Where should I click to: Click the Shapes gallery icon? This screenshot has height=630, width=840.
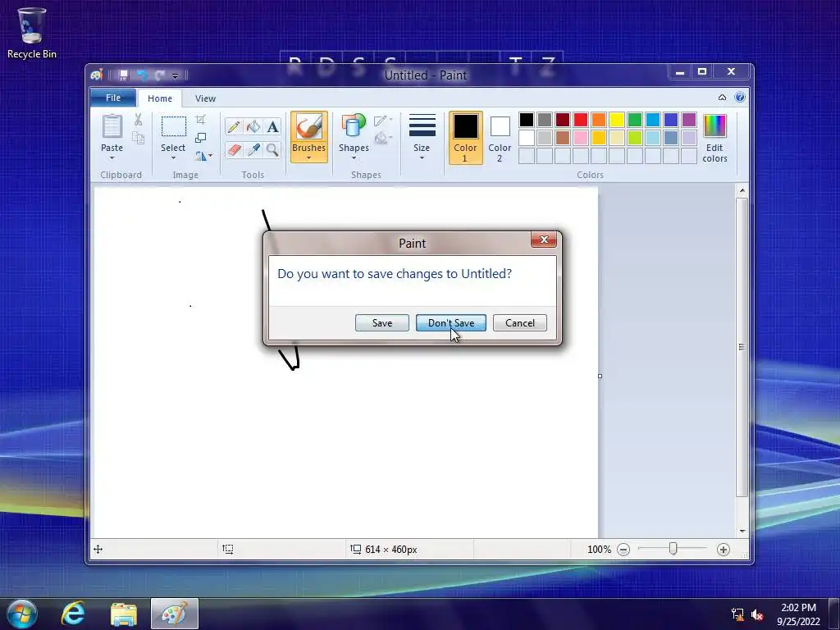(354, 126)
